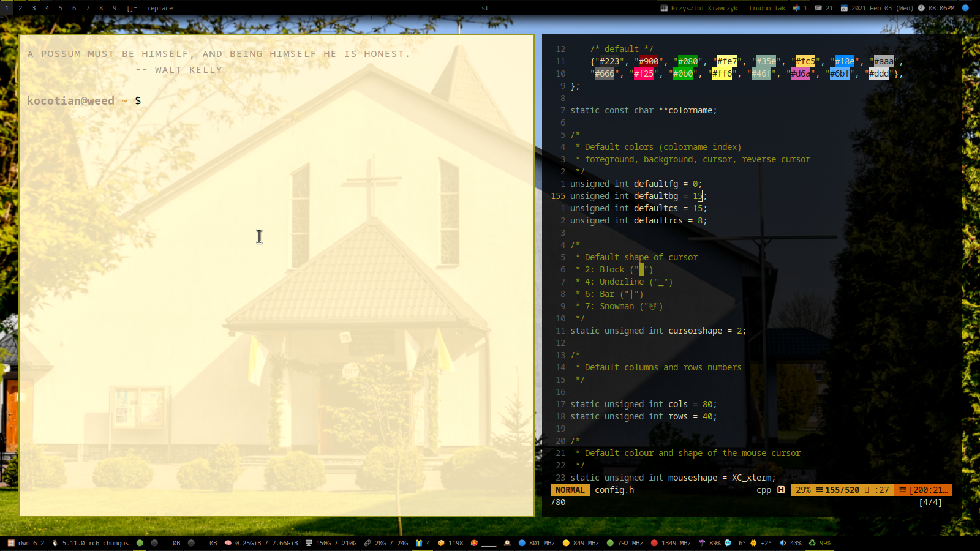Viewport: 980px width, 551px height.
Task: Click the []= tiling layout symbol
Action: 132,8
